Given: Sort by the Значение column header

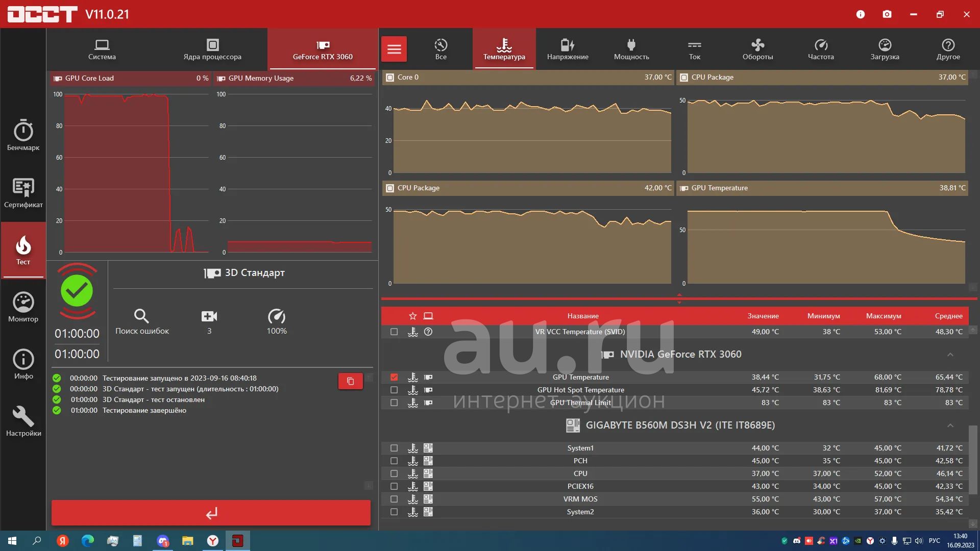Looking at the screenshot, I should [x=763, y=316].
